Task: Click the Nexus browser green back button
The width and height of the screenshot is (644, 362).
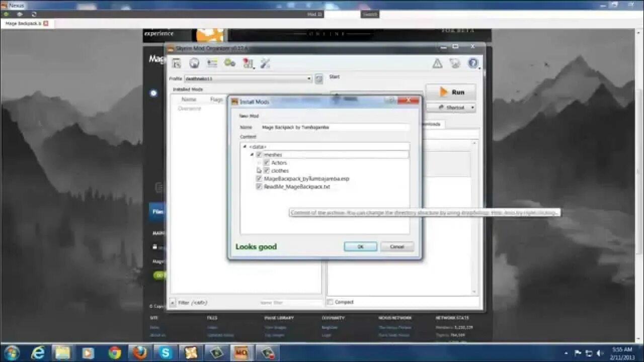Action: click(6, 14)
